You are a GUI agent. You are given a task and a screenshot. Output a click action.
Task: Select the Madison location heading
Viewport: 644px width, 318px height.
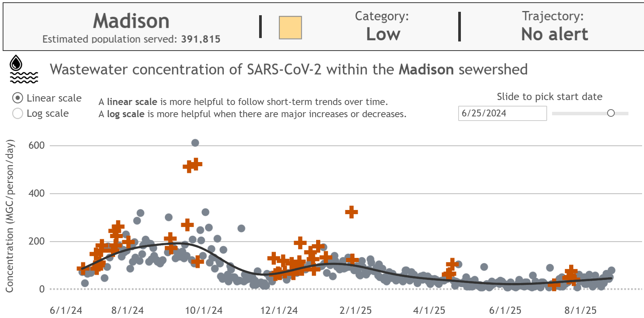pos(131,21)
